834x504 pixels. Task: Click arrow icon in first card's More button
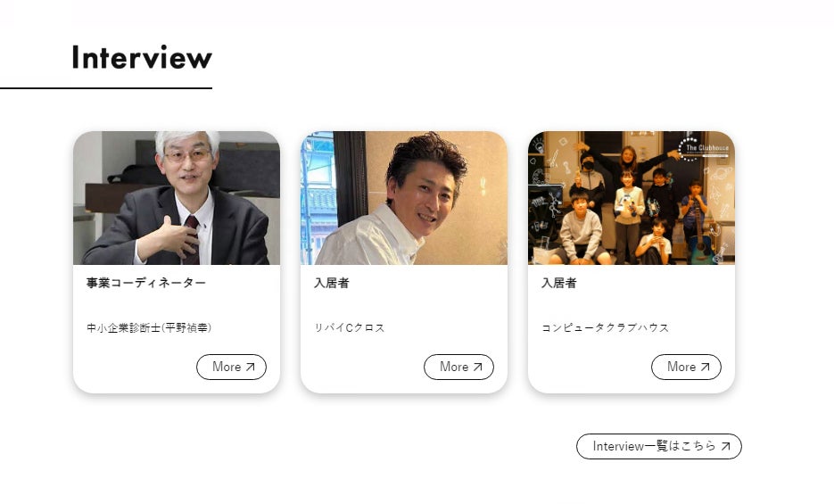coord(251,367)
